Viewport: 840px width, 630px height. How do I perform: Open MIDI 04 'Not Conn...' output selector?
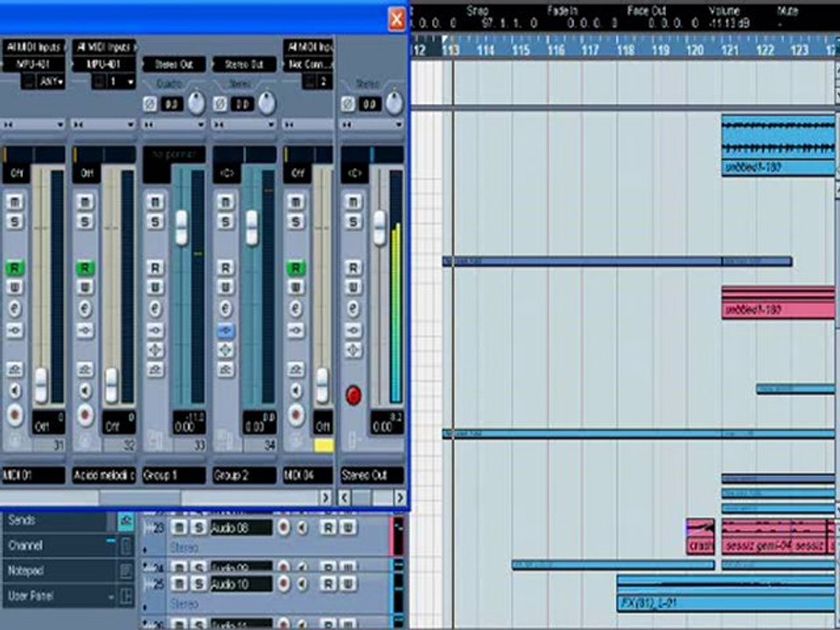coord(308,64)
